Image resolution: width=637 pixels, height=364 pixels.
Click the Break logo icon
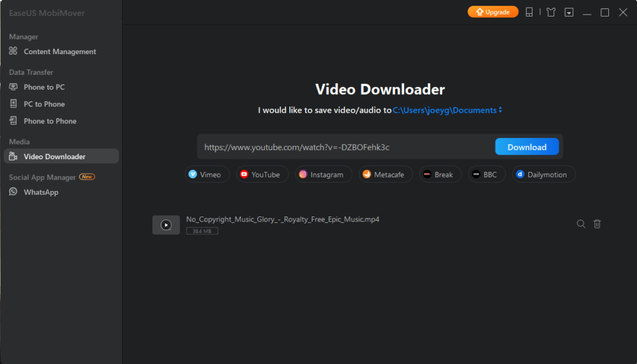tap(427, 174)
